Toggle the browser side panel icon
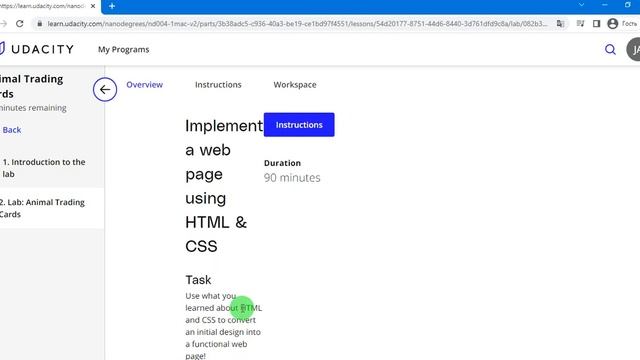Image resolution: width=640 pixels, height=360 pixels. click(x=596, y=24)
